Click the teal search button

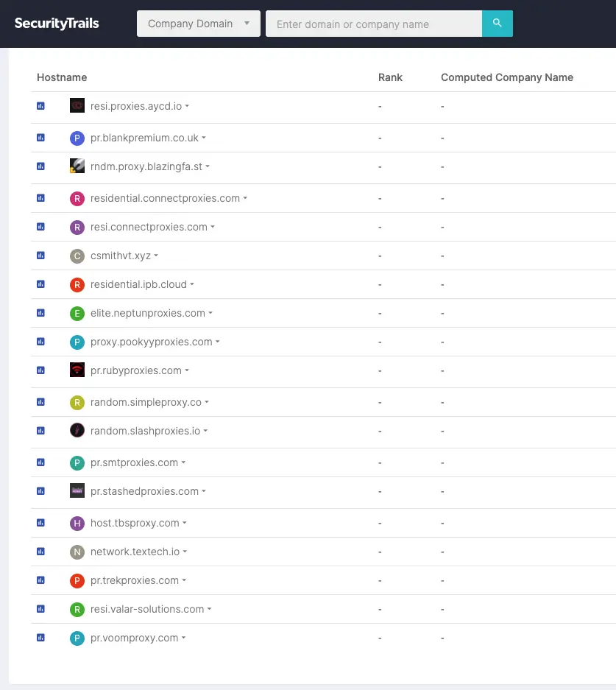point(498,23)
